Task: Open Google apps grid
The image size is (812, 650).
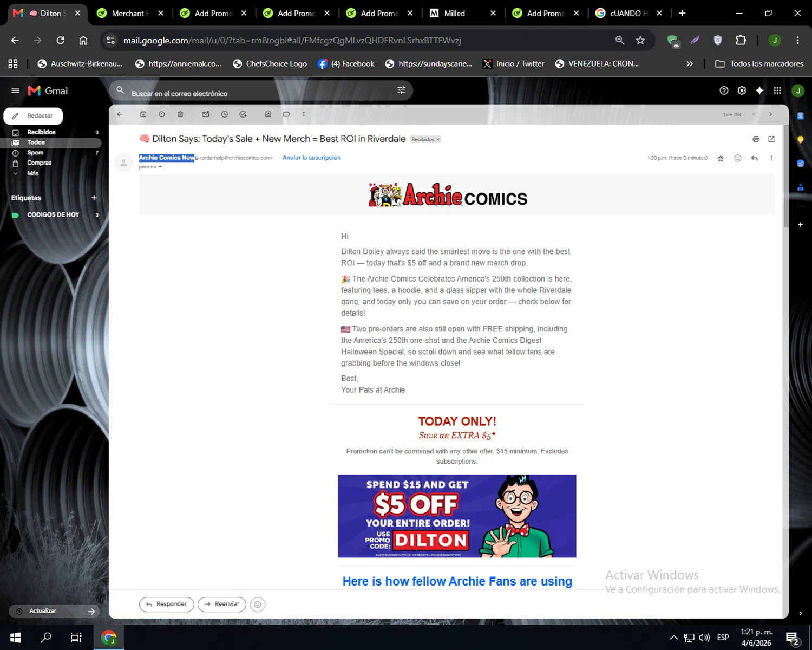Action: pyautogui.click(x=777, y=90)
